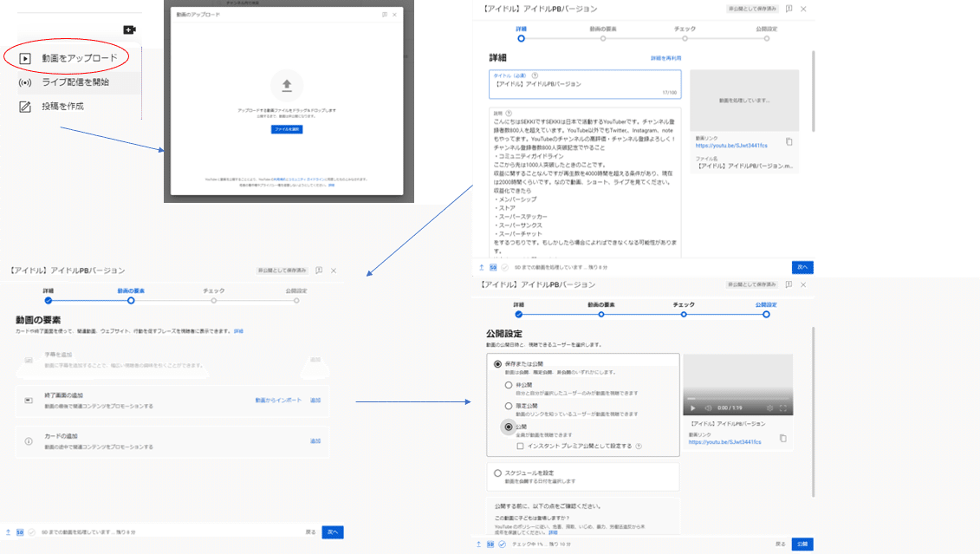Click the info icon beside カードの追加
The width and height of the screenshot is (980, 554).
[29, 441]
